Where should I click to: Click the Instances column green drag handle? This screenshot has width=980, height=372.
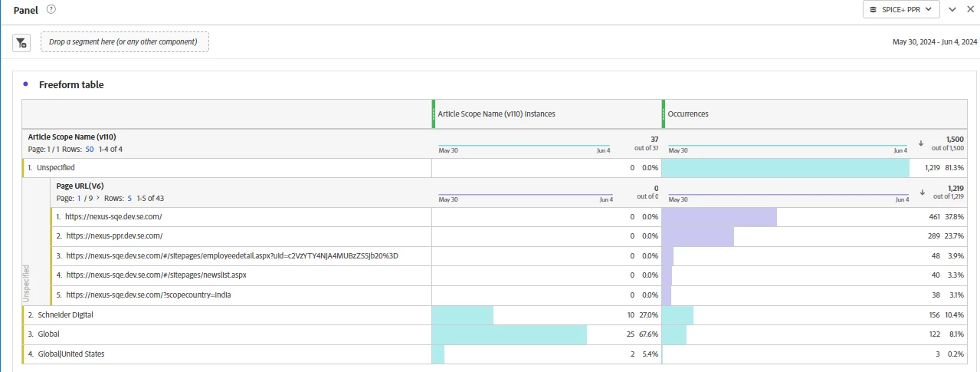[434, 114]
